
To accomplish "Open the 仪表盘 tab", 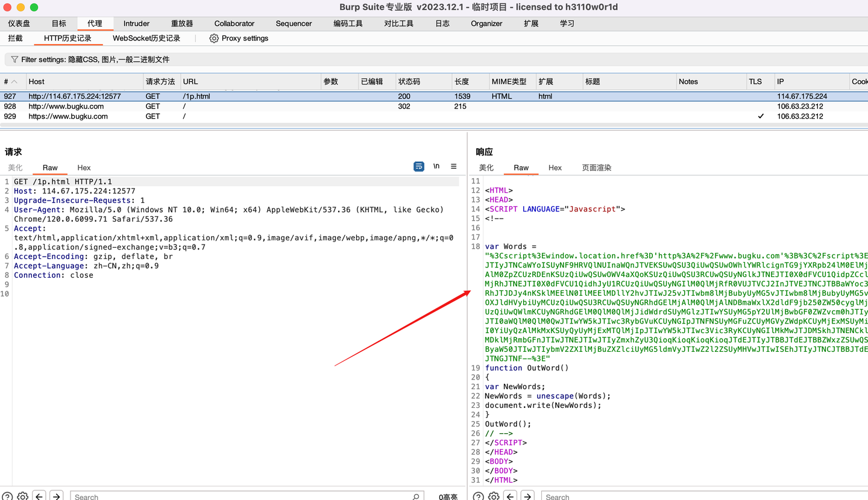I will click(19, 23).
